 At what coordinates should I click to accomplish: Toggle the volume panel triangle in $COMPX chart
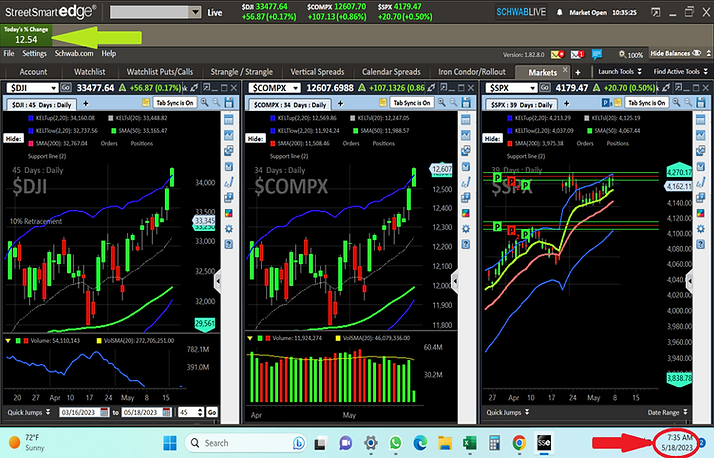pyautogui.click(x=250, y=338)
